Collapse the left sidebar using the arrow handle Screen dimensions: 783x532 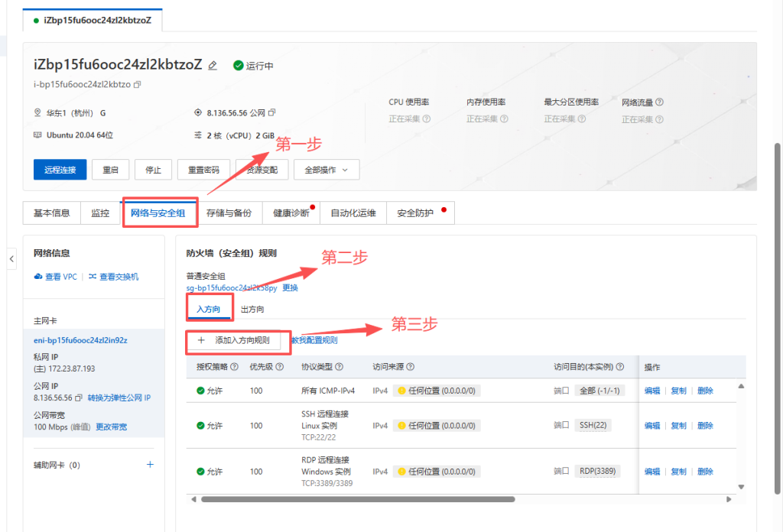[11, 260]
